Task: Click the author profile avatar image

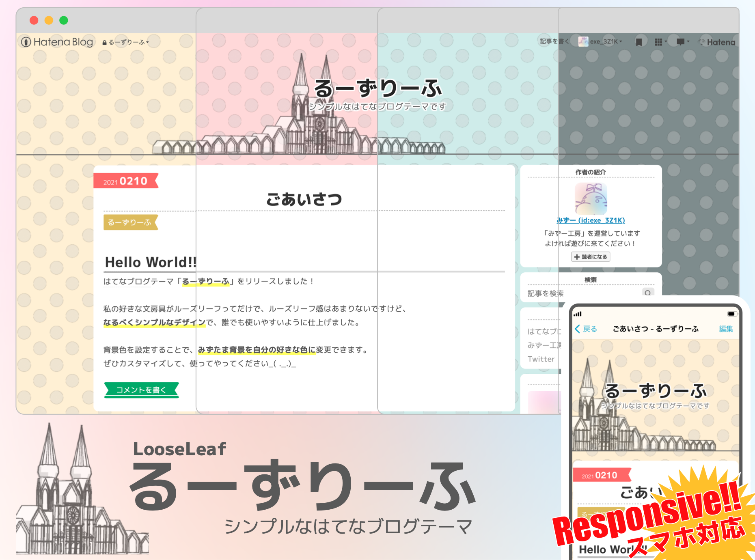Action: point(591,198)
